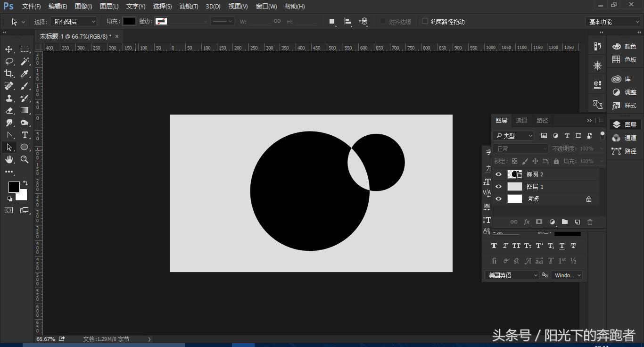Image resolution: width=644 pixels, height=347 pixels.
Task: Expand the 基本功能 workspace dropdown
Action: (613, 22)
